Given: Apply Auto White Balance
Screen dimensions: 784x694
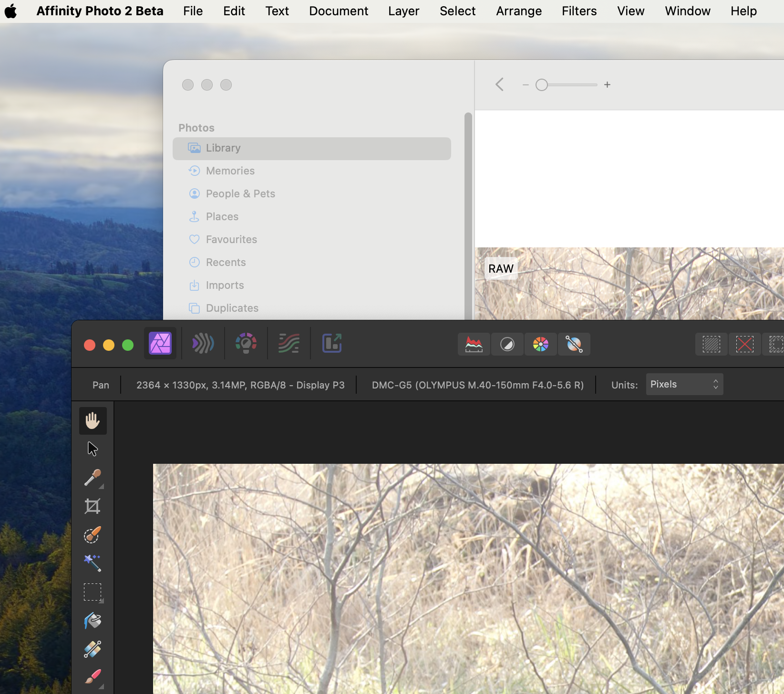Looking at the screenshot, I should pyautogui.click(x=574, y=344).
